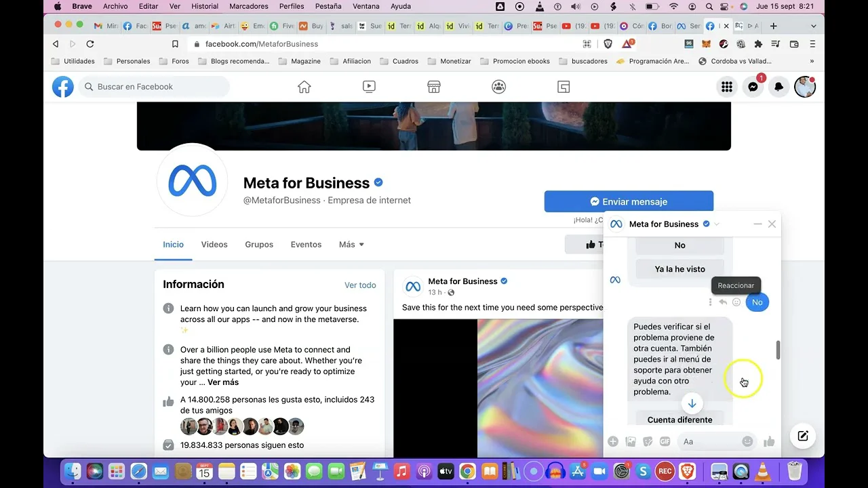
Task: Switch to the Videos tab
Action: pos(214,245)
